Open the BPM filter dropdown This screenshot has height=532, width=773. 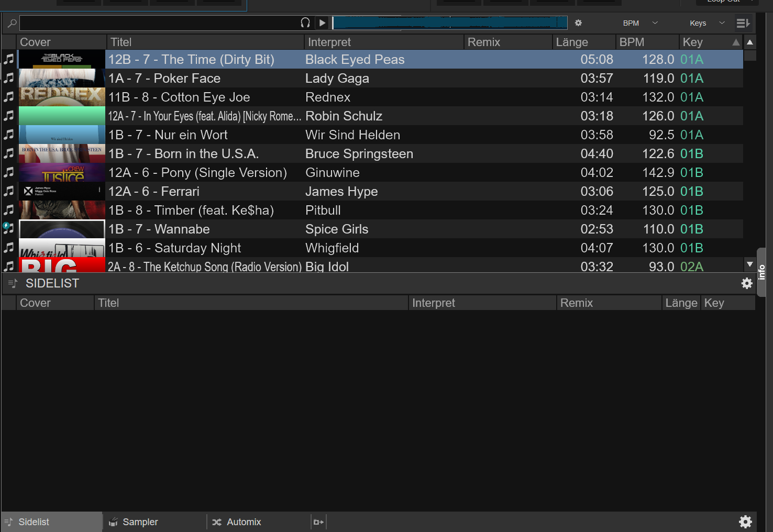[640, 23]
